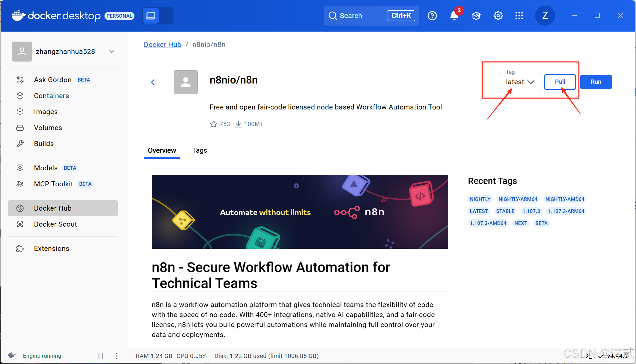Open engine options three-dot menu
The height and width of the screenshot is (364, 636).
pos(117,356)
